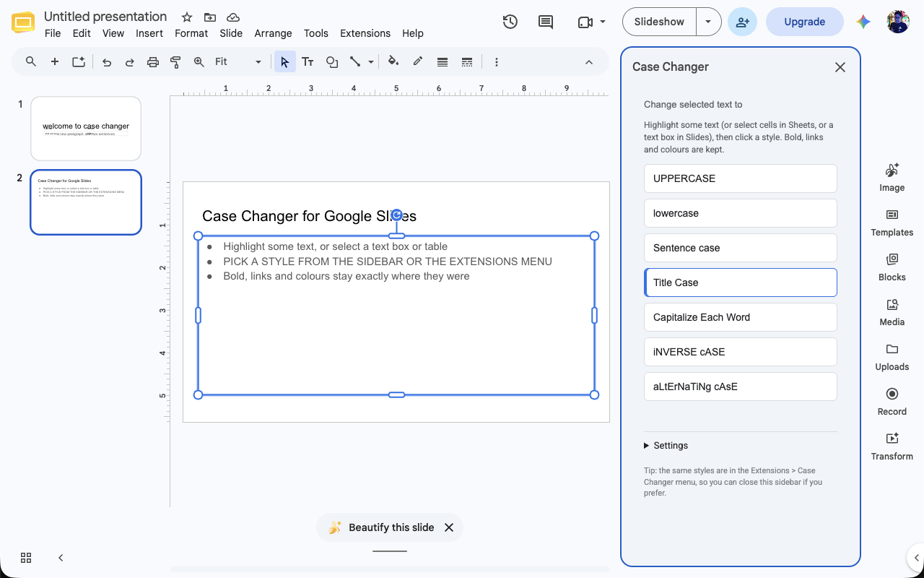Select slide 1 thumbnail
This screenshot has width=924, height=578.
click(86, 129)
